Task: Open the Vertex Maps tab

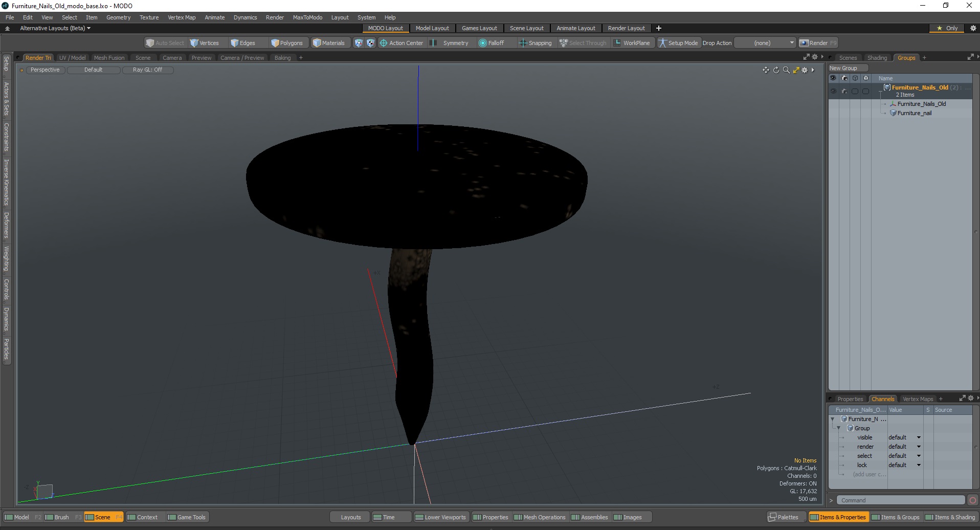Action: 918,399
